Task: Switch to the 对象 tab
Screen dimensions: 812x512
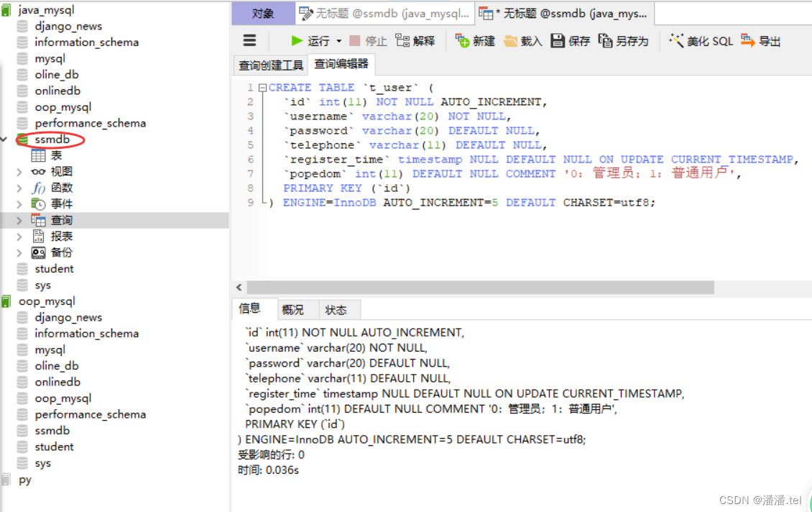Action: [263, 14]
